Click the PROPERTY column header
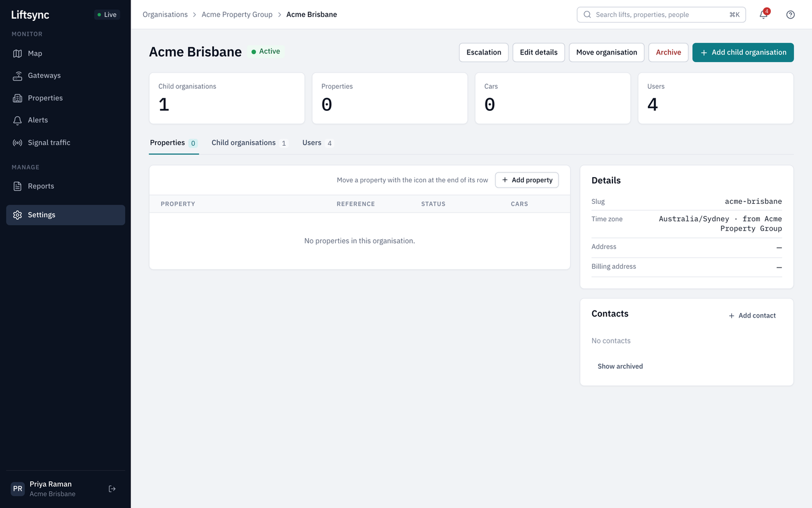812x508 pixels. (x=178, y=204)
